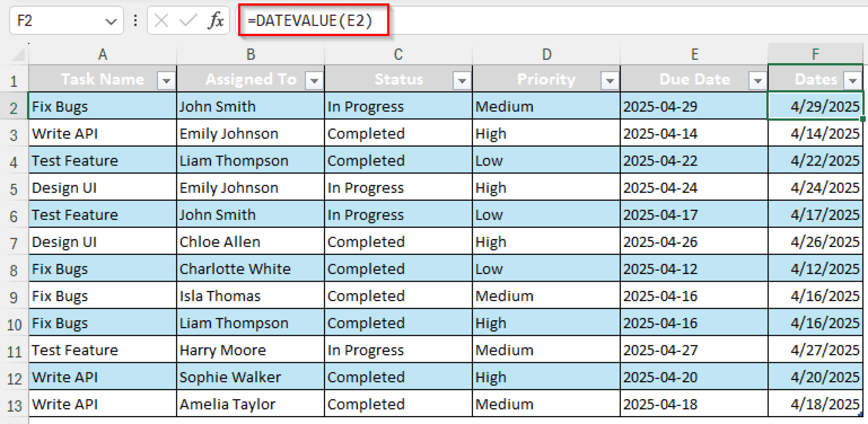Select cell containing Charlotte White
Screen dimensions: 868x424
235,269
